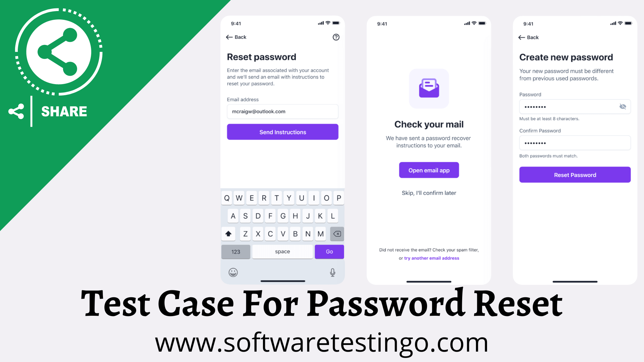Toggle password visibility eye icon

pyautogui.click(x=622, y=107)
